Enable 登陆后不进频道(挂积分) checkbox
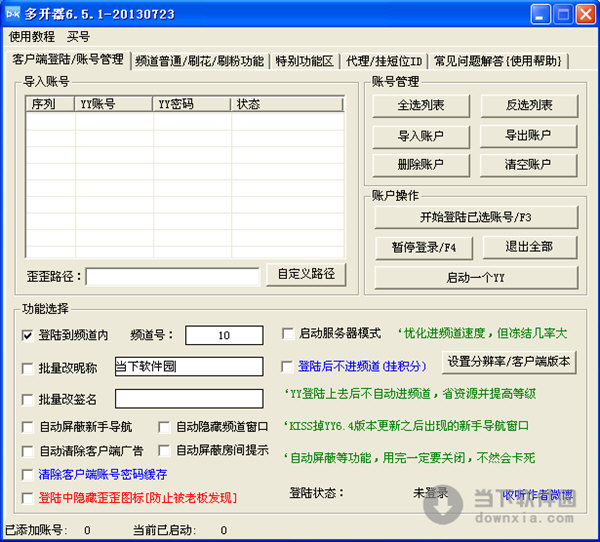The image size is (600, 542). point(287,367)
